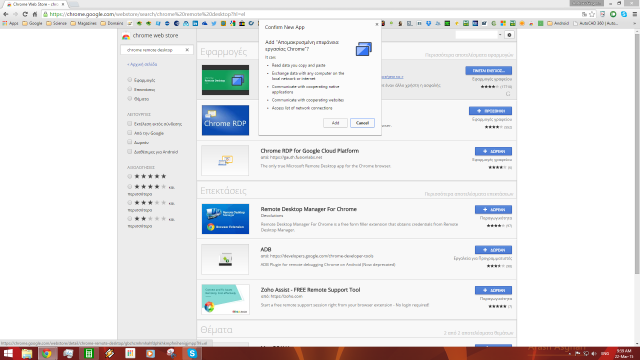Viewport: 640px width, 360px height.
Task: Bookmark this page with the star icon
Action: click(592, 14)
